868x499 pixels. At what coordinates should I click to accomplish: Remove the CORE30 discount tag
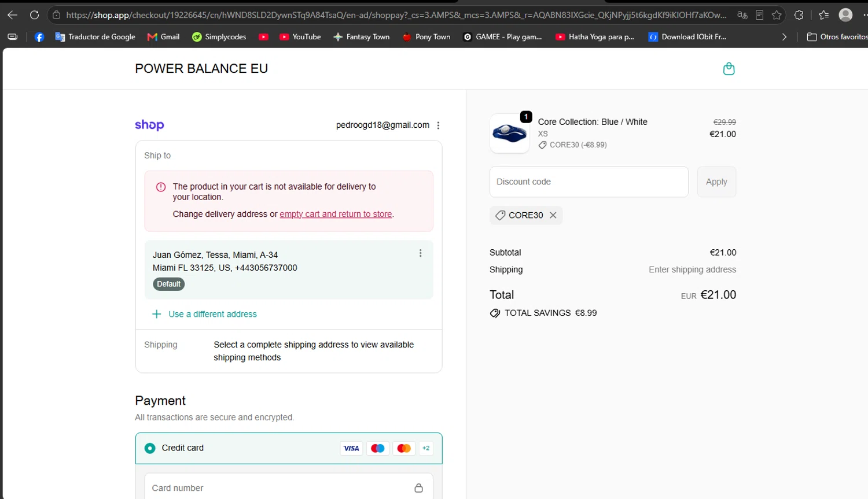553,215
